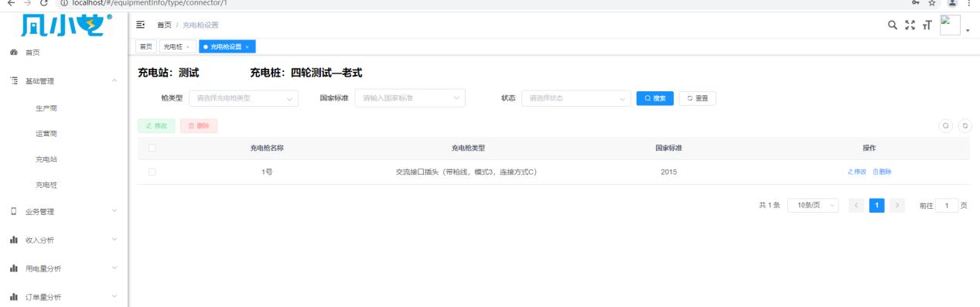Click the 2015 cell

click(669, 172)
